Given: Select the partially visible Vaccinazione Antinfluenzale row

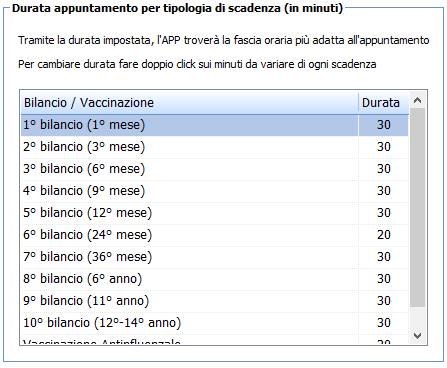Looking at the screenshot, I should point(215,339).
